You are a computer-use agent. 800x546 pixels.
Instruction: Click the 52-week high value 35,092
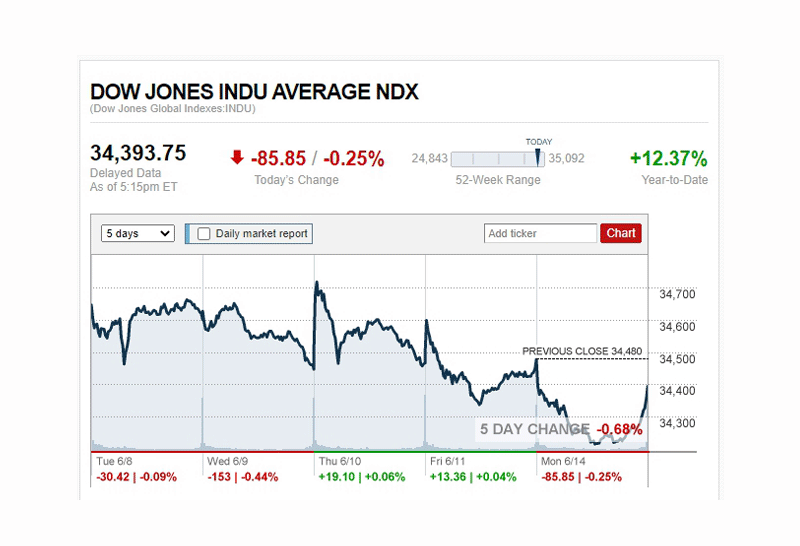tap(566, 158)
